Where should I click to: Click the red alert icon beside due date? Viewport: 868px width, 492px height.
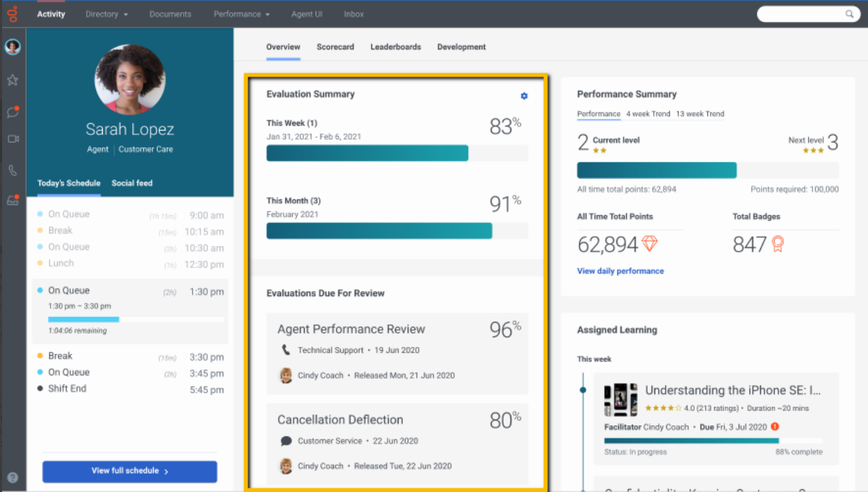coord(775,427)
